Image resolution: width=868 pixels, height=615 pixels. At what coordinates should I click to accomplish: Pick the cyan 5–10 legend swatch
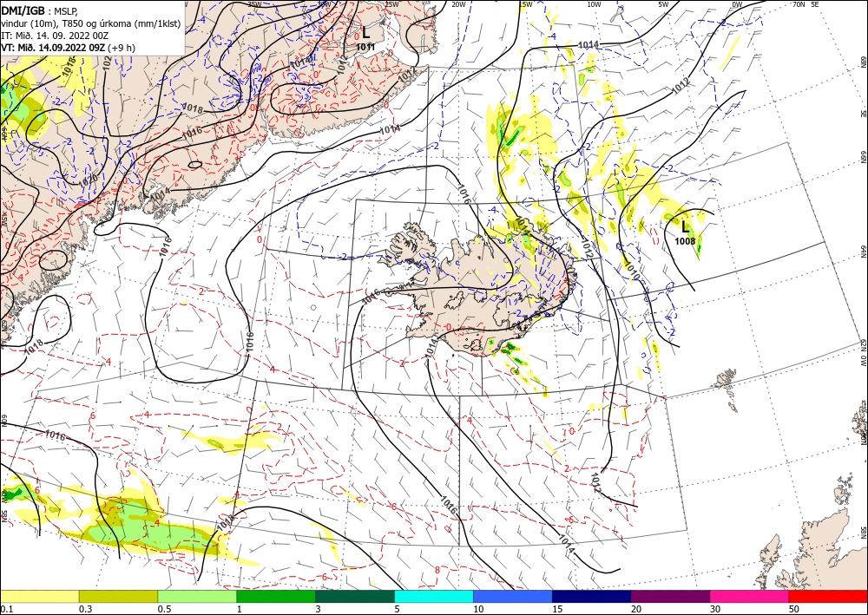pyautogui.click(x=434, y=596)
